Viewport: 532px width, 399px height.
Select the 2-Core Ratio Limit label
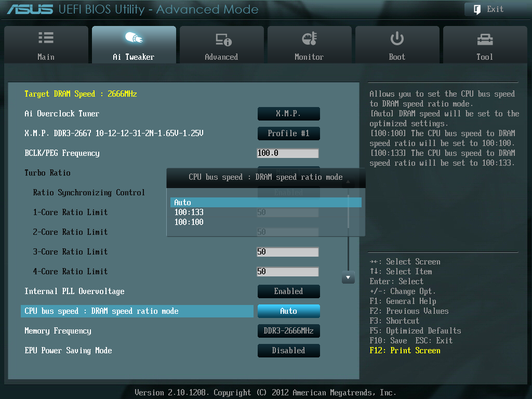point(70,232)
